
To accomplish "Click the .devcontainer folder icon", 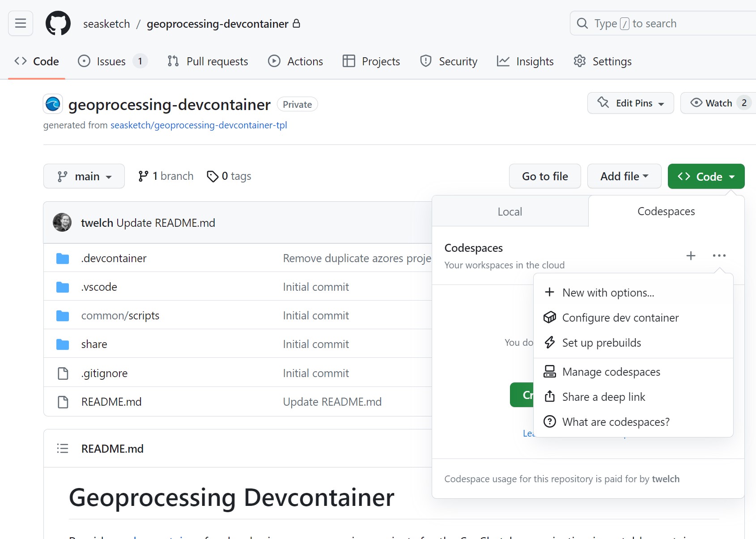I will click(x=63, y=259).
